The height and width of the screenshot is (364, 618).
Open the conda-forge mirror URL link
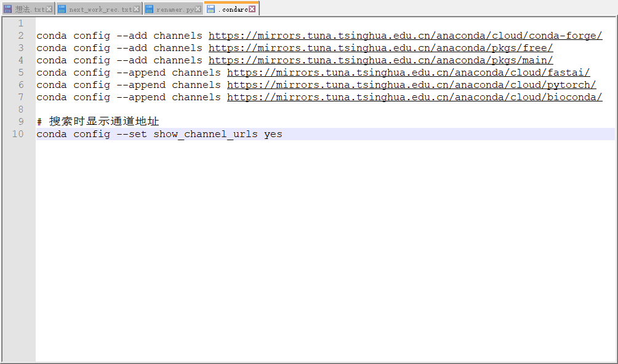tap(405, 36)
